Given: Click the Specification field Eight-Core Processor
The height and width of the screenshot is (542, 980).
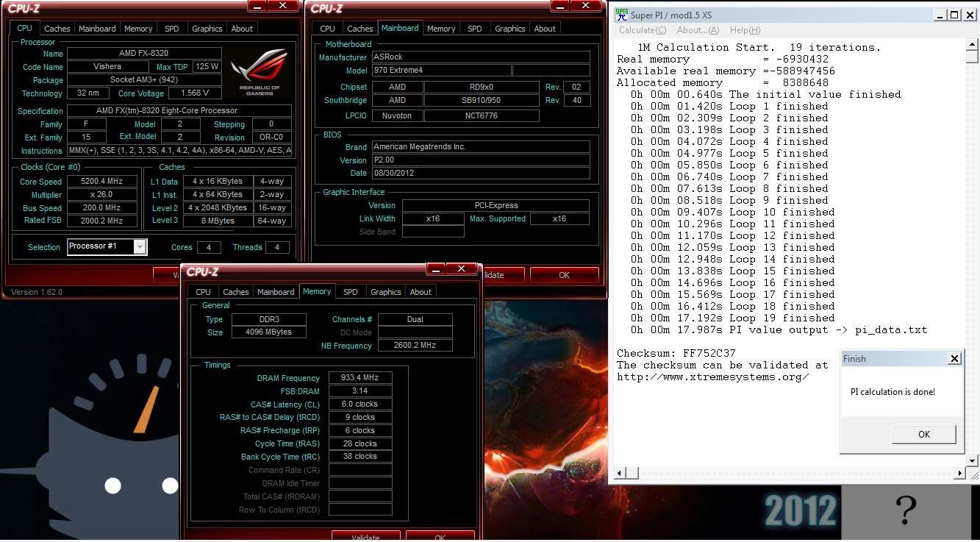Looking at the screenshot, I should 179,111.
